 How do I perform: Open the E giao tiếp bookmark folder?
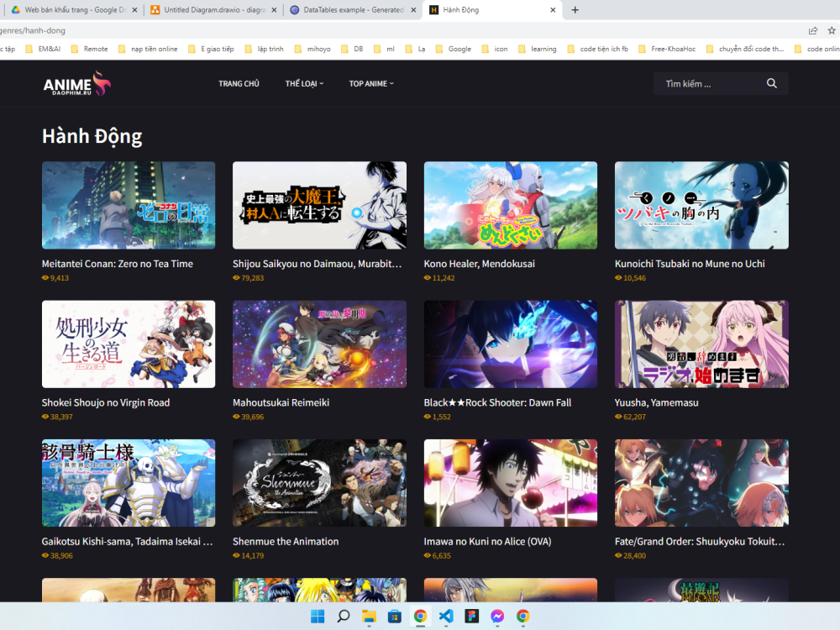pyautogui.click(x=211, y=49)
